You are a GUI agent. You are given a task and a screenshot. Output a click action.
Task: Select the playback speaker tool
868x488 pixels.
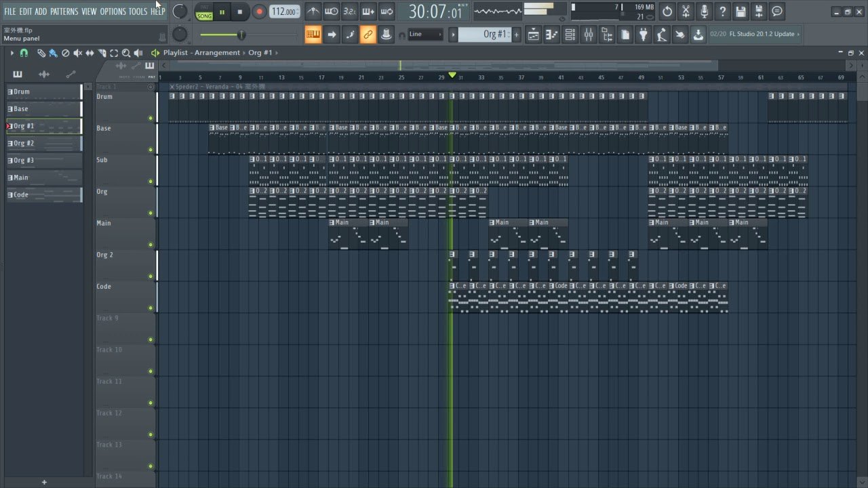coord(138,53)
